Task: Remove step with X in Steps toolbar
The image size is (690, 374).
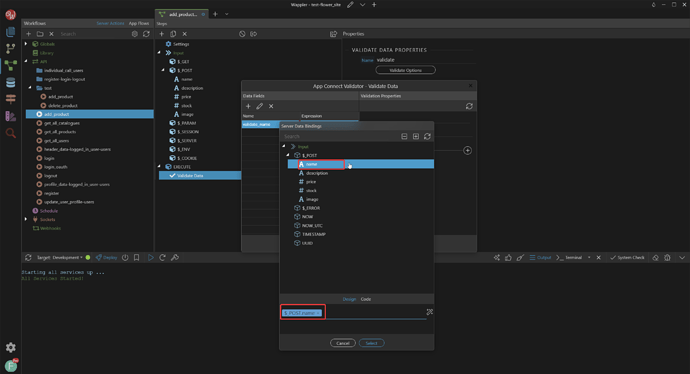Action: [x=185, y=34]
